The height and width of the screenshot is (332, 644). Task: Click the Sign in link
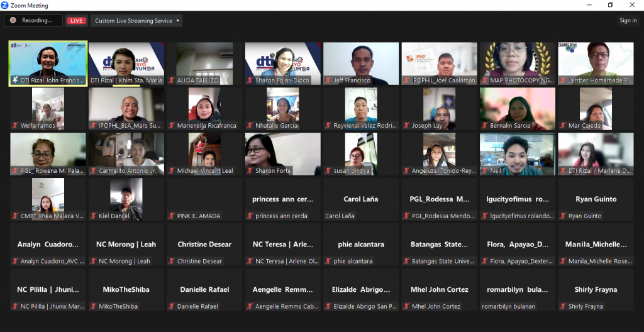pos(628,21)
